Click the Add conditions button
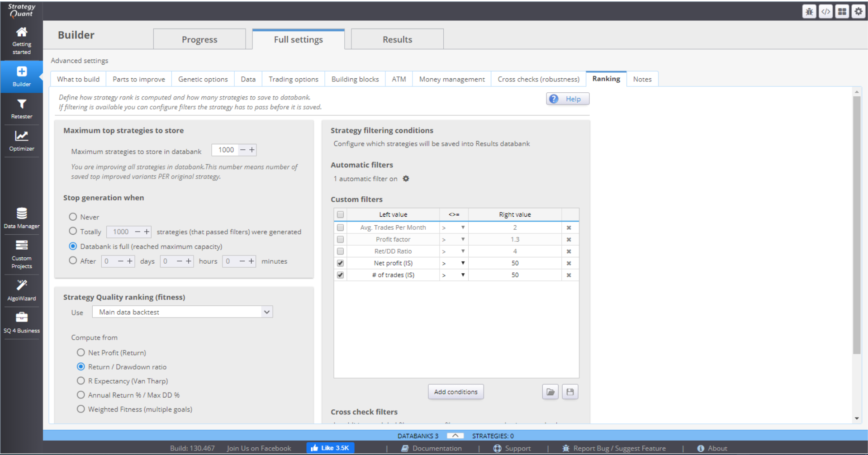The width and height of the screenshot is (868, 455). coord(455,392)
